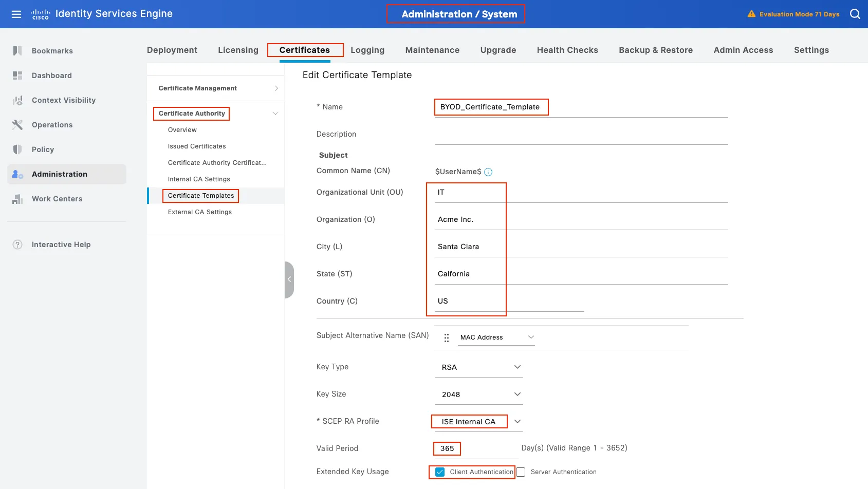Click the Work Centers icon
This screenshot has width=868, height=489.
(x=17, y=199)
